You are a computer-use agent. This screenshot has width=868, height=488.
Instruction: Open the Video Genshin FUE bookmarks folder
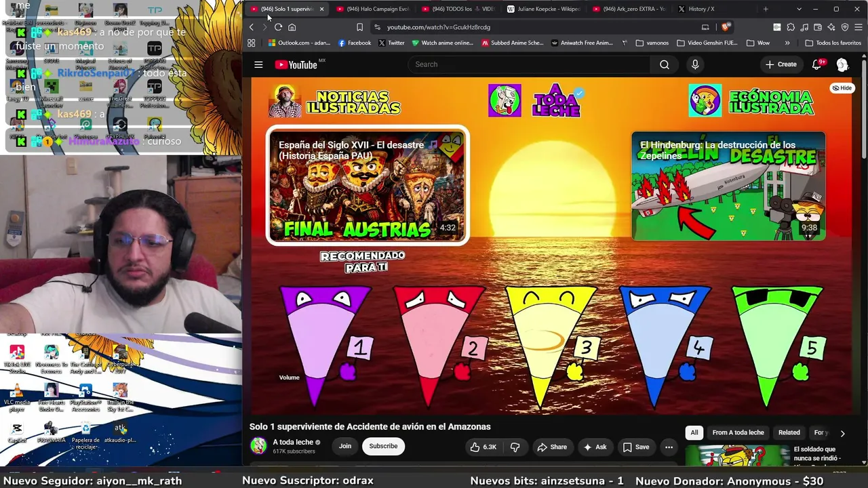pyautogui.click(x=706, y=43)
